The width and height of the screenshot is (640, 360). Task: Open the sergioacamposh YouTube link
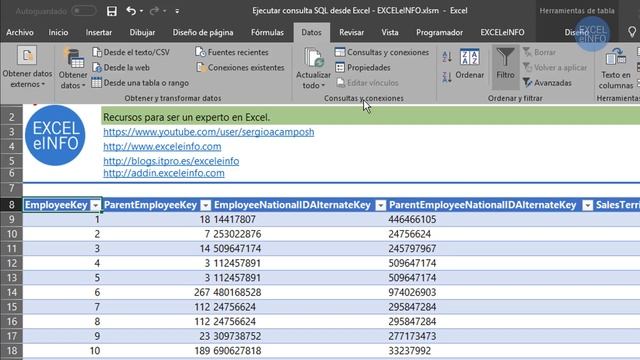(209, 132)
